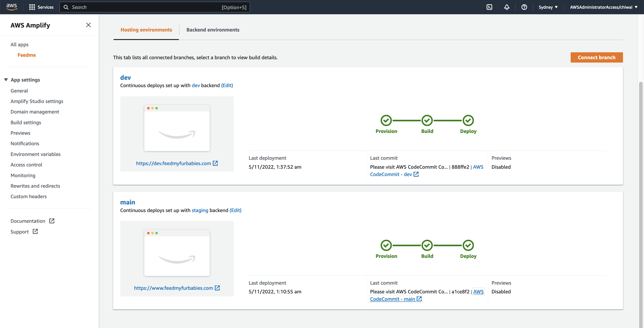Screen dimensions: 644x328
Task: Click the Support external link icon
Action: click(35, 231)
